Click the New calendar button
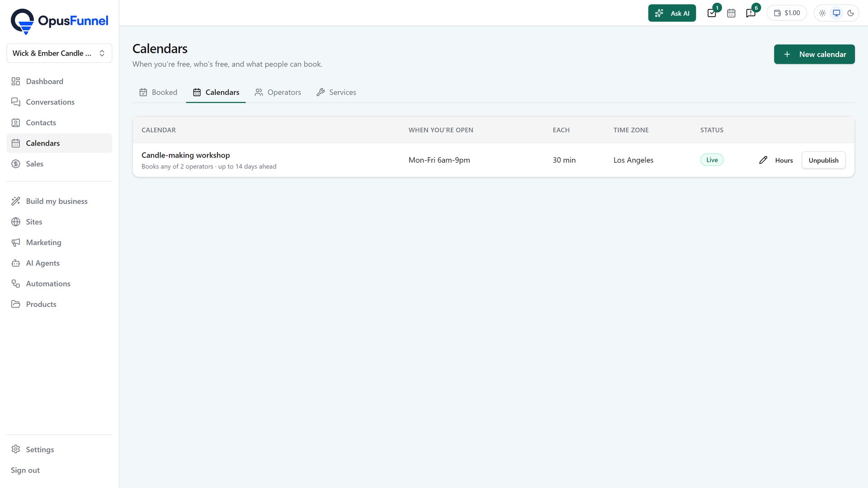The height and width of the screenshot is (488, 868). pyautogui.click(x=814, y=54)
